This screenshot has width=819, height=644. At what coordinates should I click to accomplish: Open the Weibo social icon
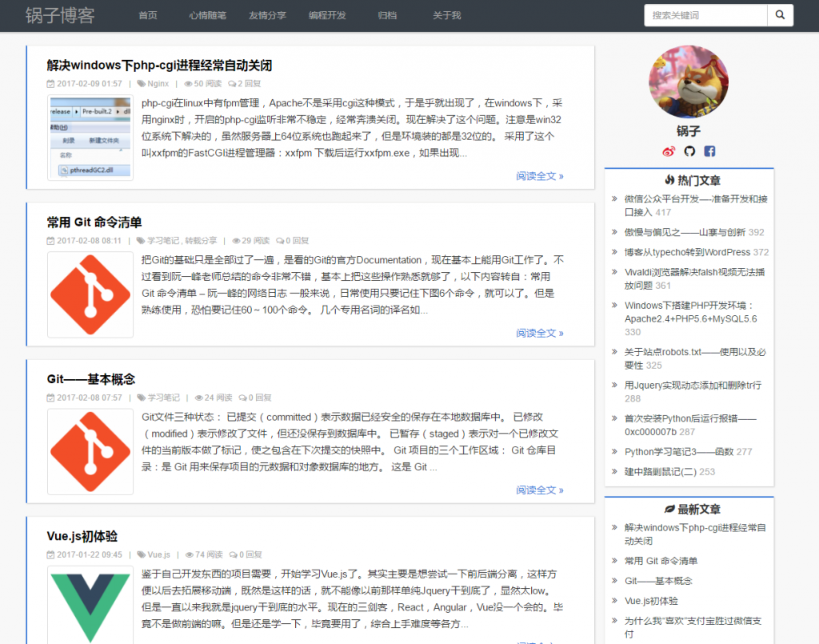(669, 151)
